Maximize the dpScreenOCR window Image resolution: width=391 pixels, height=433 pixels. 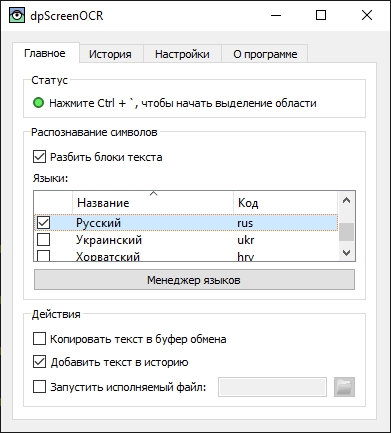coord(321,15)
